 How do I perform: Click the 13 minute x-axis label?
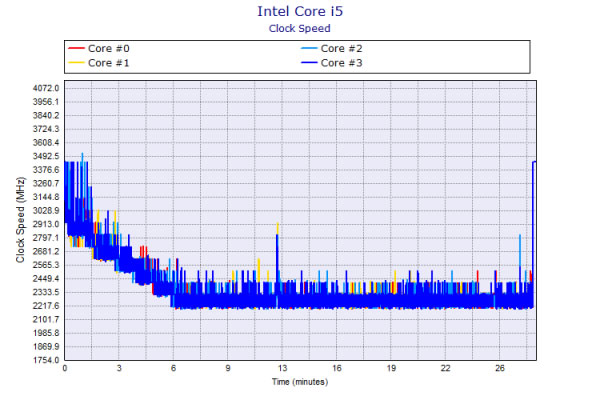(282, 368)
